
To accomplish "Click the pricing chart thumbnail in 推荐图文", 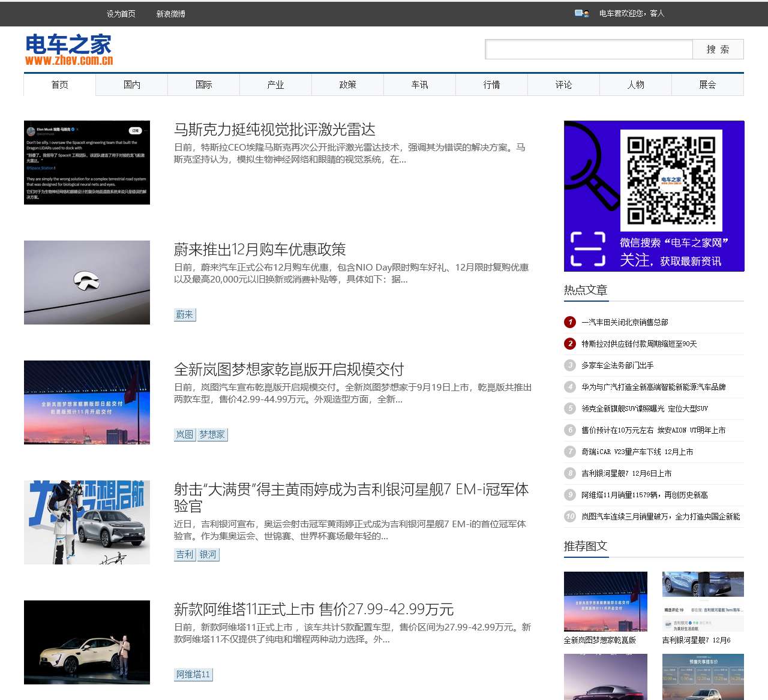I will (x=703, y=677).
